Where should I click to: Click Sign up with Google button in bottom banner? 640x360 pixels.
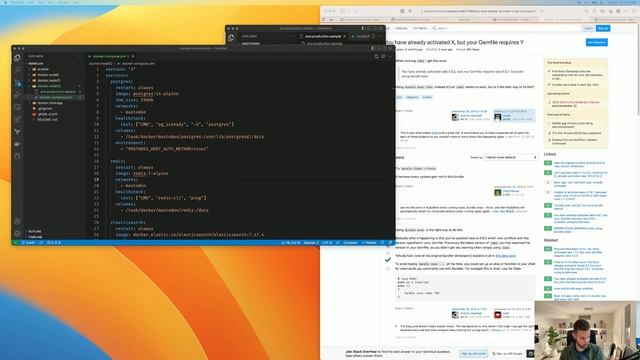(x=507, y=353)
